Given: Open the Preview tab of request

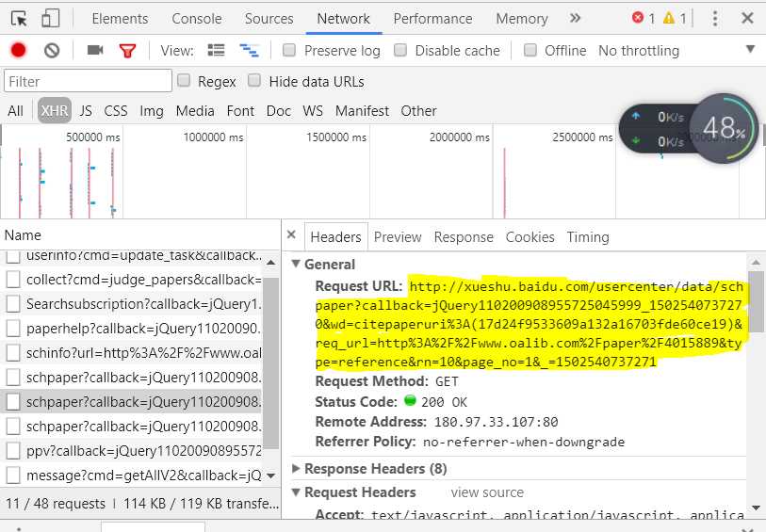Looking at the screenshot, I should point(398,237).
